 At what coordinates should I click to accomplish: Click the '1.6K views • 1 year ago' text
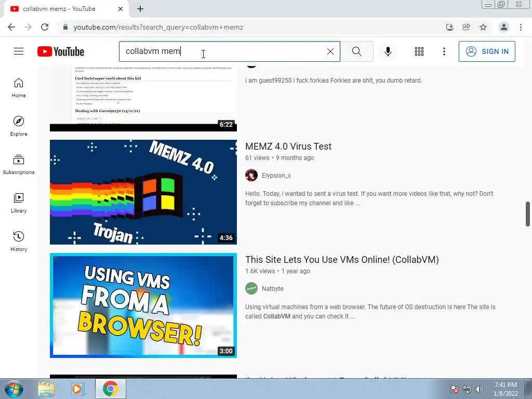click(277, 271)
